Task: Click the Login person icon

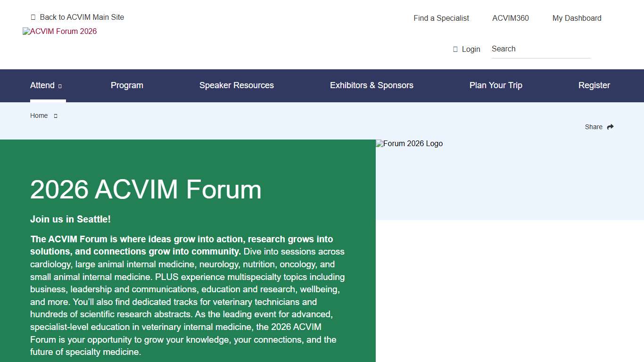Action: coord(454,49)
